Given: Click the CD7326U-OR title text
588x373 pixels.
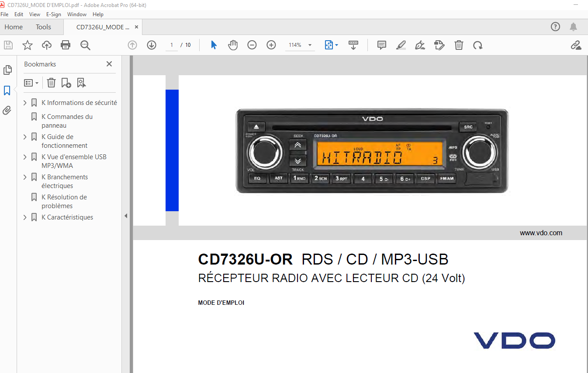Looking at the screenshot, I should pos(245,259).
